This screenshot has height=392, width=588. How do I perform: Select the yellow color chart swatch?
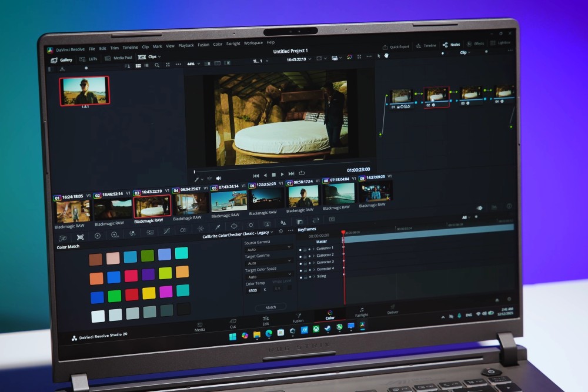(149, 292)
